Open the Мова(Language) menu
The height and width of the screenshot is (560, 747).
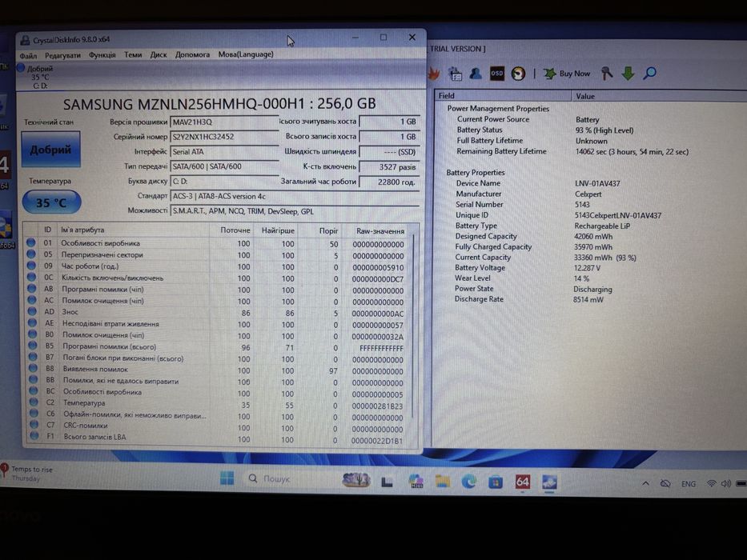(x=246, y=54)
